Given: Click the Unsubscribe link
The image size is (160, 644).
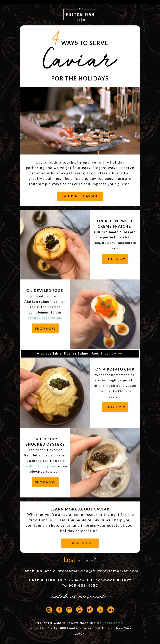Looking at the screenshot, I should pyautogui.click(x=112, y=623).
